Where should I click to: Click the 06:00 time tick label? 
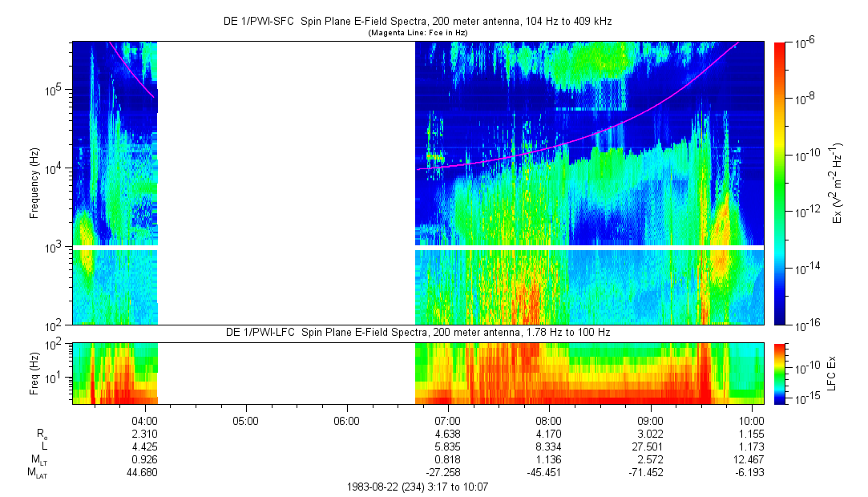(x=345, y=420)
